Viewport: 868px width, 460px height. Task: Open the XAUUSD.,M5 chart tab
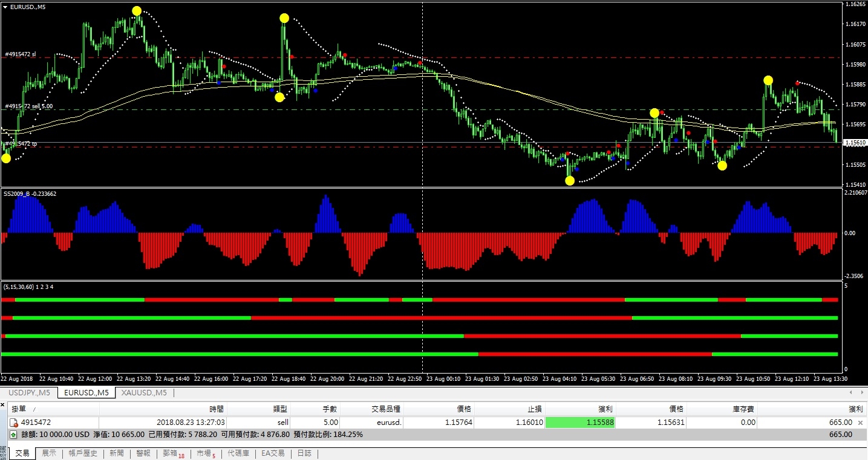(144, 393)
